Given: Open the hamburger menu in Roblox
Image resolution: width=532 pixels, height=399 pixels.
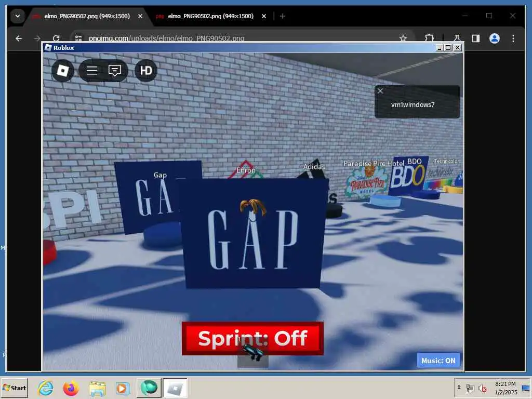Looking at the screenshot, I should [91, 71].
